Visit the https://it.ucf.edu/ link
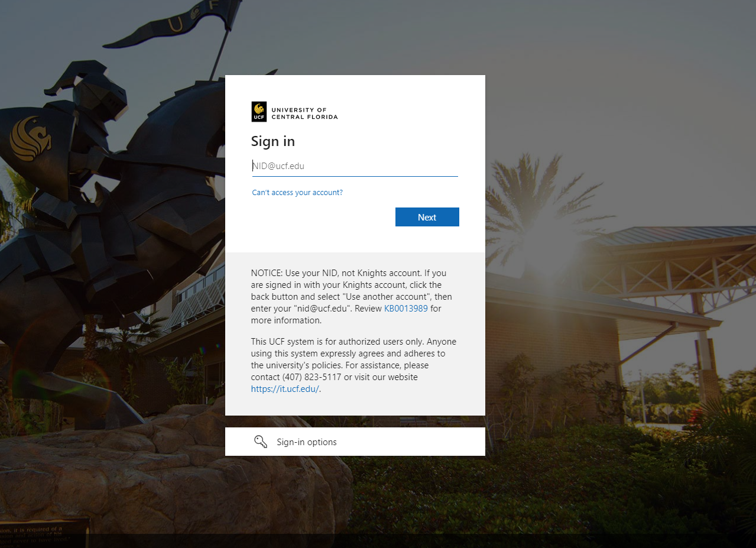This screenshot has width=756, height=548. 285,389
